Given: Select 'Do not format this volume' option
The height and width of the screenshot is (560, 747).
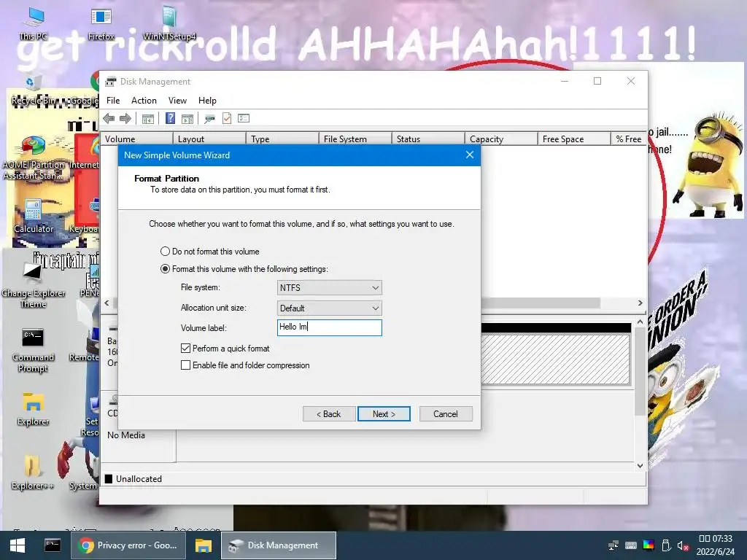Looking at the screenshot, I should pos(210,252).
